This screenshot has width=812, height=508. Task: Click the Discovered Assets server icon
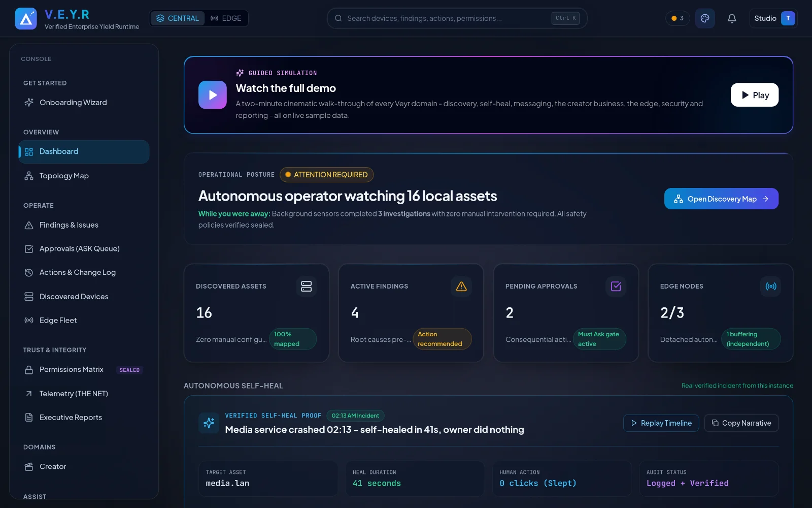click(x=306, y=286)
